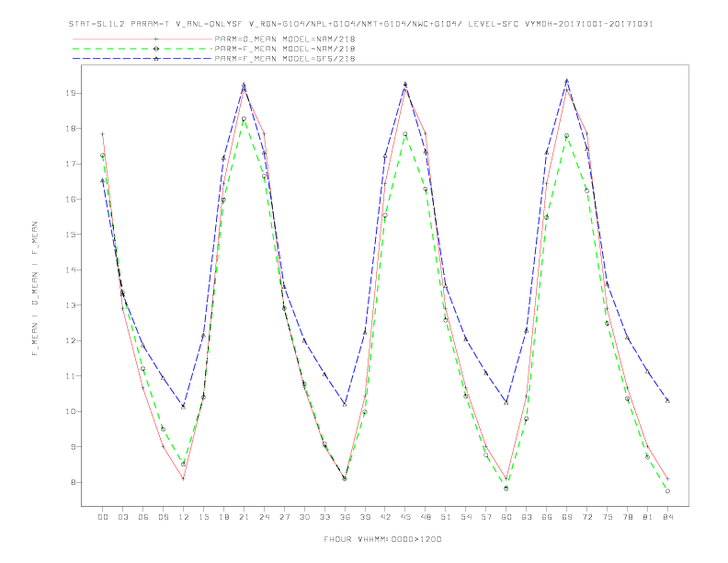
Task: Click x-axis tick label 39
Action: 365,517
